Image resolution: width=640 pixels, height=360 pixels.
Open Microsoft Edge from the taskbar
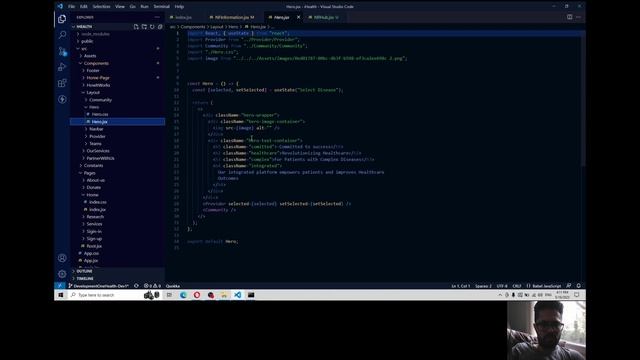click(x=183, y=295)
